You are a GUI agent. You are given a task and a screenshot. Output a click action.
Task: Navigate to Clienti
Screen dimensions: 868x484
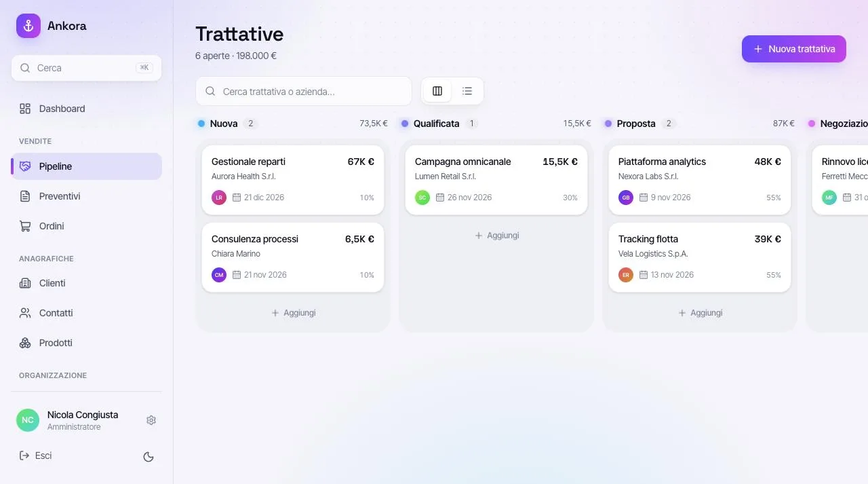point(87,283)
